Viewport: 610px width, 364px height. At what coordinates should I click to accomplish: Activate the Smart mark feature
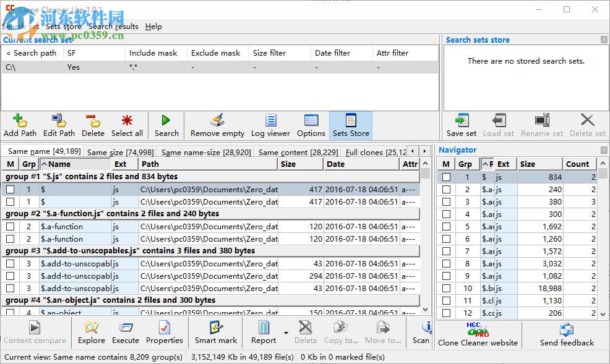[216, 333]
